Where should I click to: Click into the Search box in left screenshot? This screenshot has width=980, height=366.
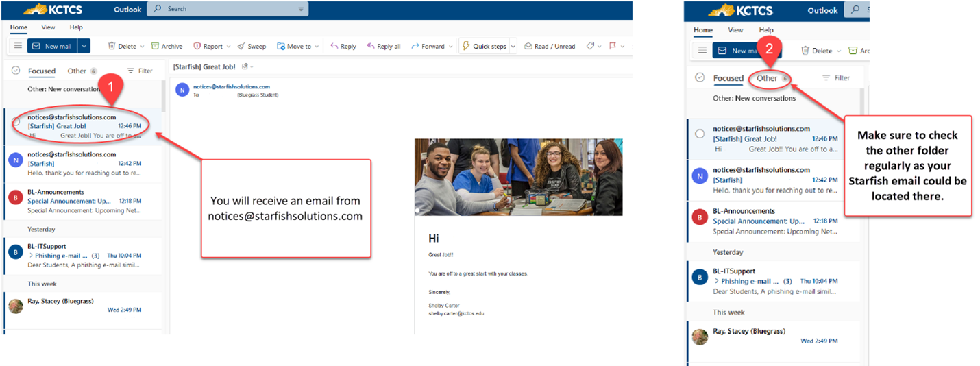click(228, 9)
